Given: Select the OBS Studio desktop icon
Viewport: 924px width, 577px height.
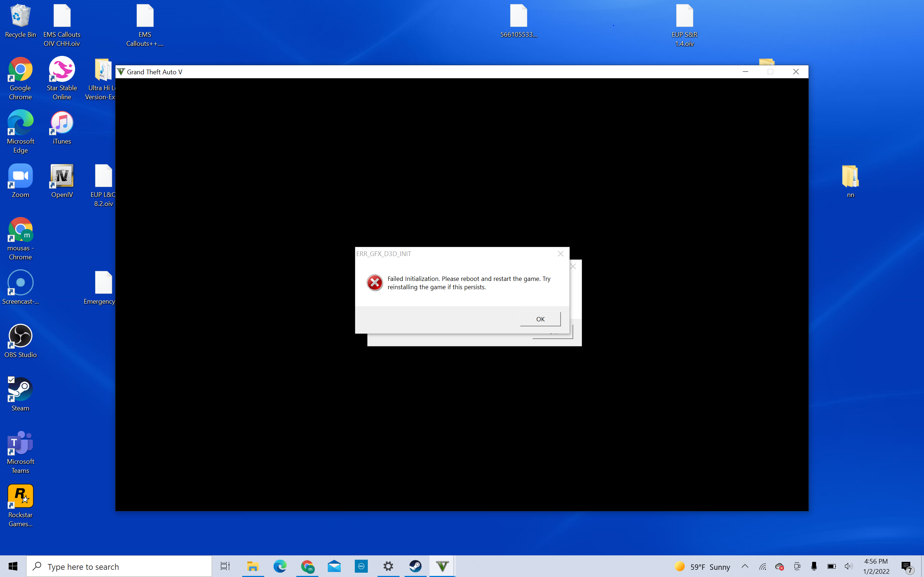Looking at the screenshot, I should point(21,336).
